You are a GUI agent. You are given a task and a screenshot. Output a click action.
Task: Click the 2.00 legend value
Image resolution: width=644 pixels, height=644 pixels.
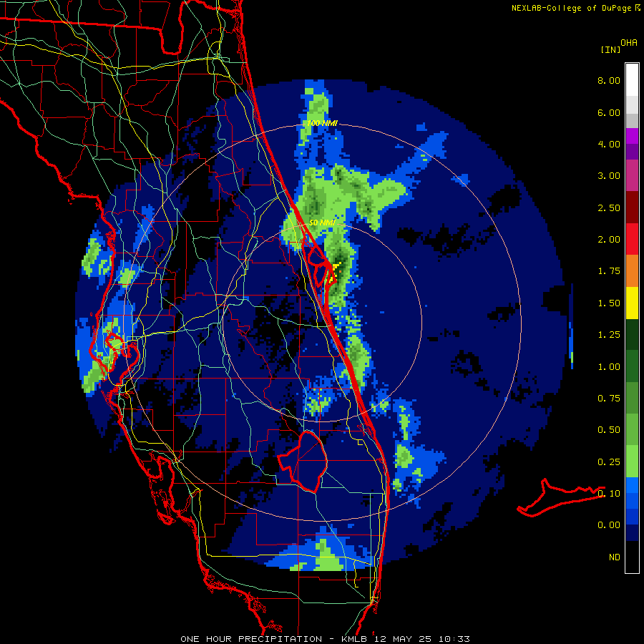609,240
